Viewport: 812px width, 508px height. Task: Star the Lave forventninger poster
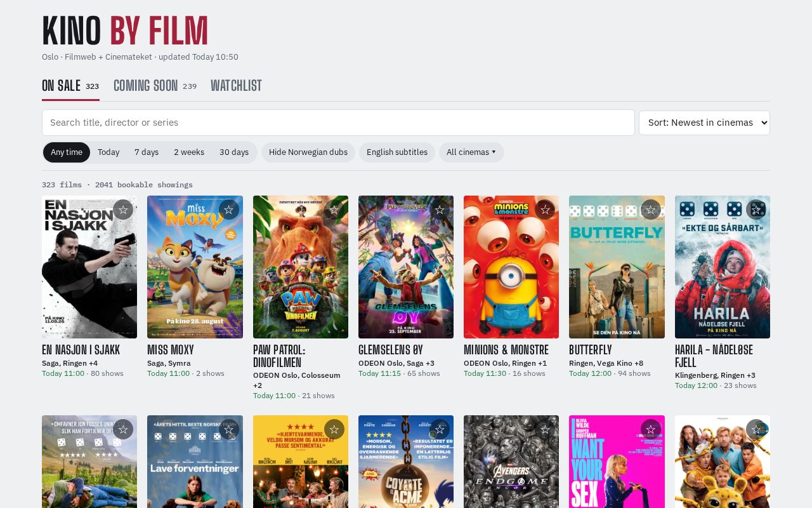tap(229, 429)
